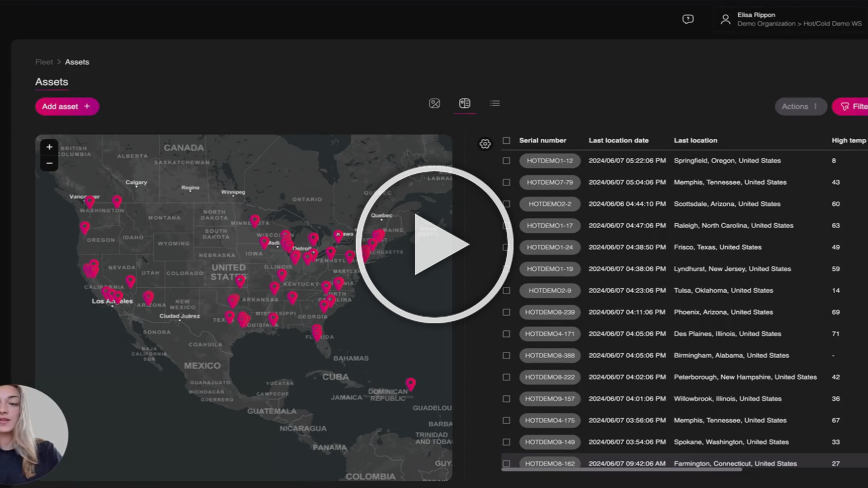This screenshot has height=488, width=868.
Task: Play the video with center play button
Action: click(434, 244)
